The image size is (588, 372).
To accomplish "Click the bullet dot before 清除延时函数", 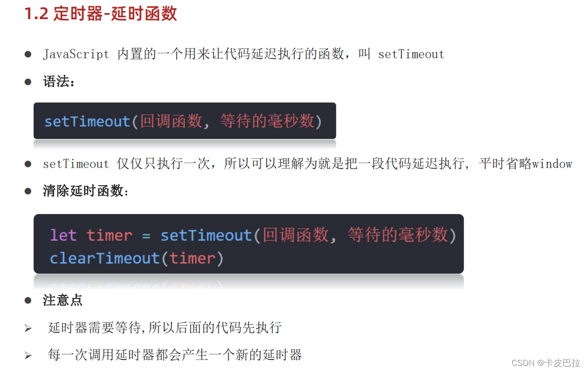I will tap(28, 191).
